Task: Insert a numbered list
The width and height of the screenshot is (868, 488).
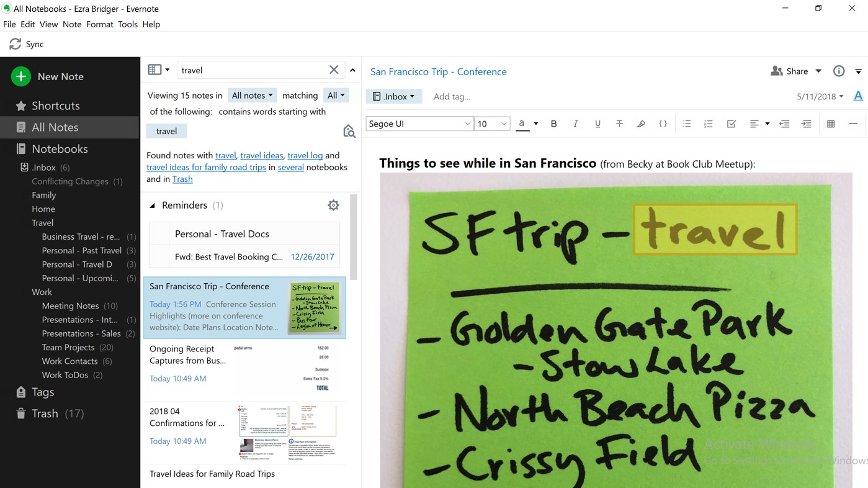Action: (709, 124)
